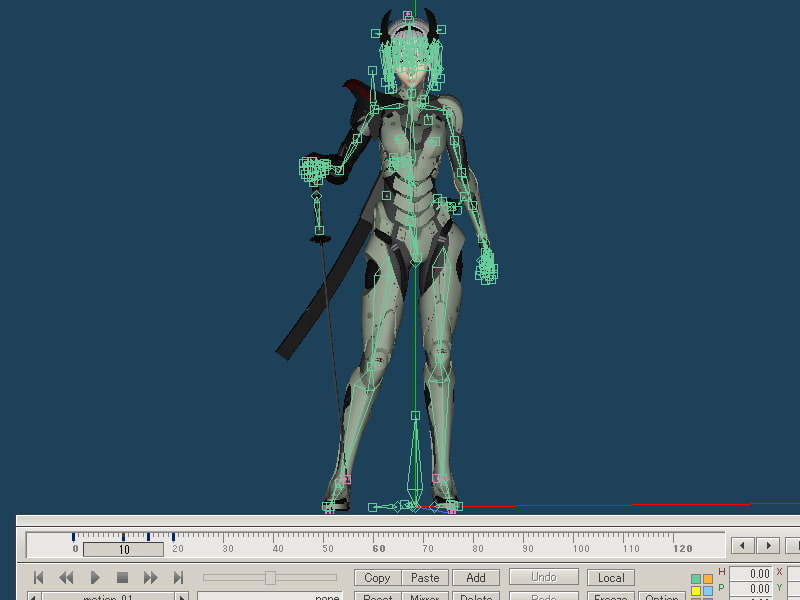Viewport: 800px width, 600px height.
Task: Click the H rotation value field
Action: pos(750,574)
